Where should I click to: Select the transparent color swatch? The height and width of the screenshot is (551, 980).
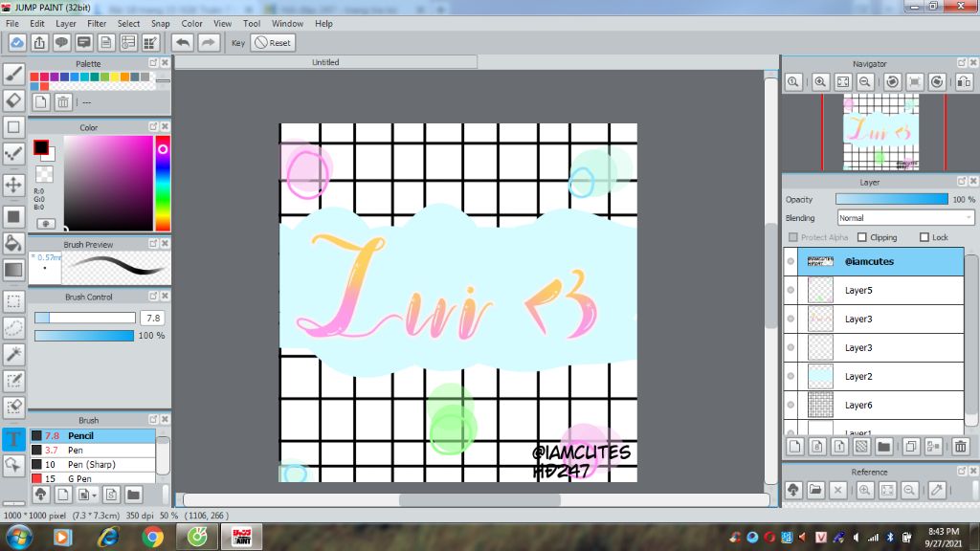tap(44, 174)
